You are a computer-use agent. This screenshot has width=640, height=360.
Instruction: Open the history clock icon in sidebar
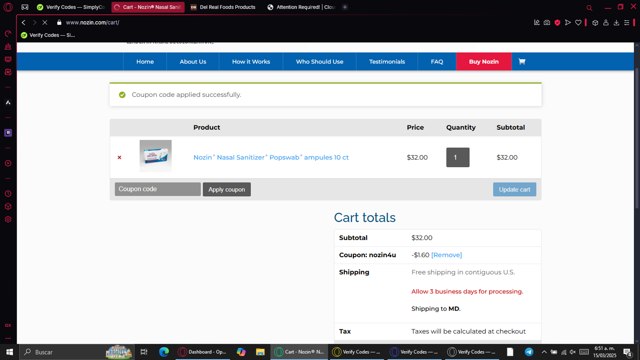pos(8,193)
